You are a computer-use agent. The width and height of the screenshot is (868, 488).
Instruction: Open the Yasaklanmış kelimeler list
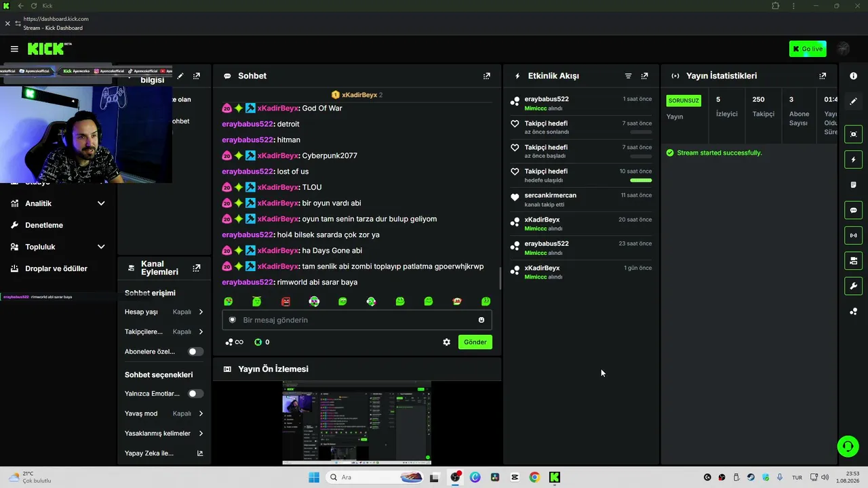click(x=164, y=433)
